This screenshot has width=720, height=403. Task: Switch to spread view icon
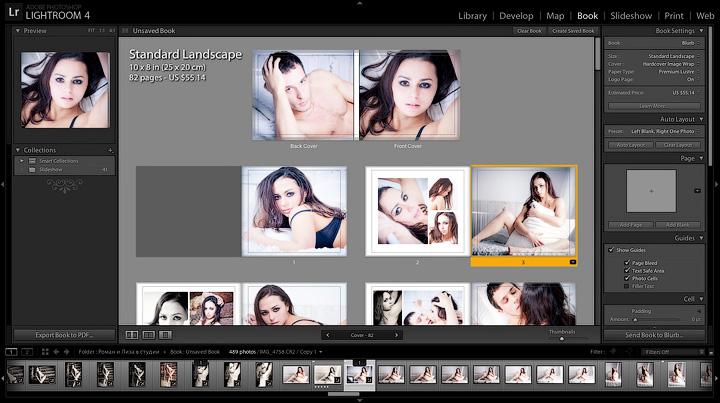click(149, 334)
